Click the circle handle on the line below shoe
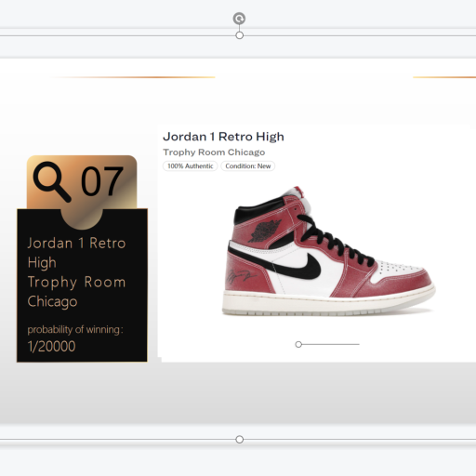Image resolution: width=476 pixels, height=476 pixels. point(298,344)
